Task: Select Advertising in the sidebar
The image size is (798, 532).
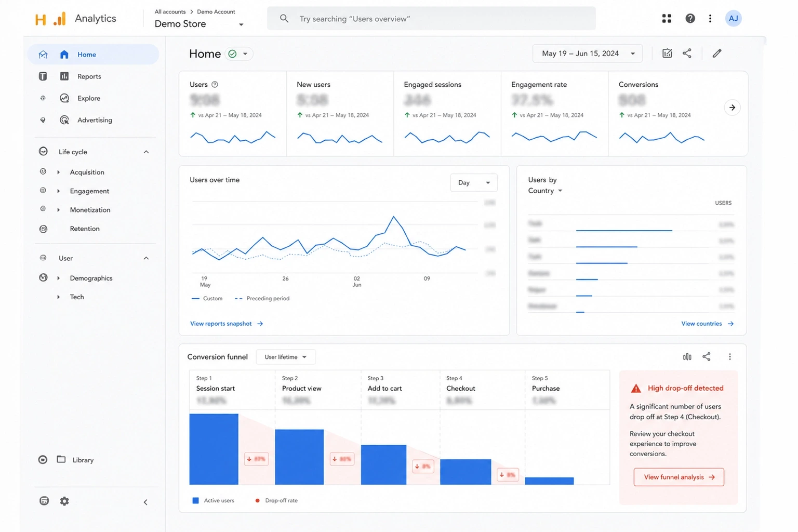Action: point(94,120)
